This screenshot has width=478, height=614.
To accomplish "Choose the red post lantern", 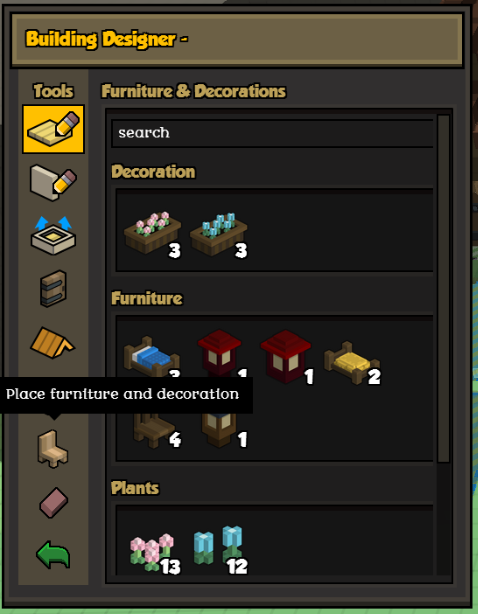I will tap(220, 354).
